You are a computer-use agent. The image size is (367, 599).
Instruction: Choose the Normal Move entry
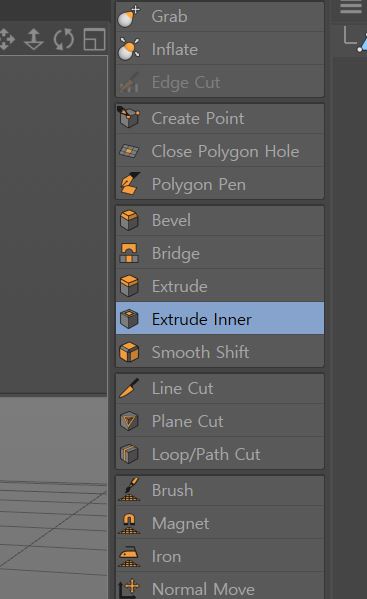(x=220, y=589)
